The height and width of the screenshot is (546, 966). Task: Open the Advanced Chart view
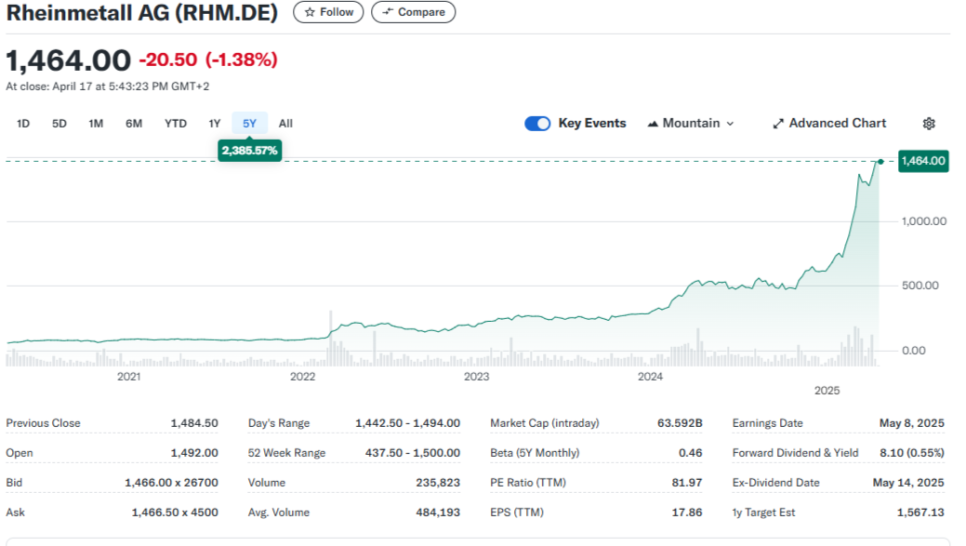tap(829, 123)
